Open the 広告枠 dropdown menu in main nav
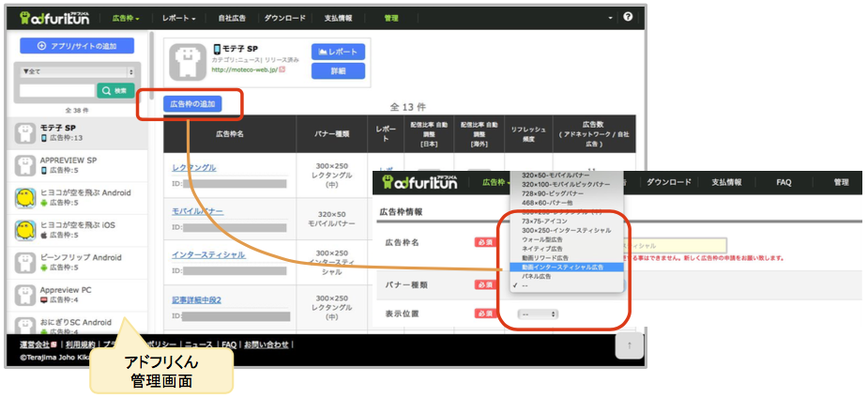The image size is (868, 398). [126, 18]
